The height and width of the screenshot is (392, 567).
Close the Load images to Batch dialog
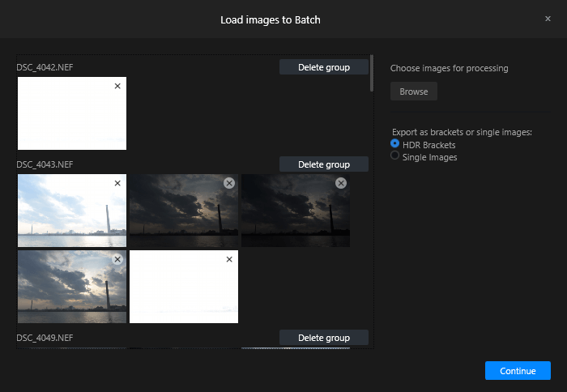(548, 19)
